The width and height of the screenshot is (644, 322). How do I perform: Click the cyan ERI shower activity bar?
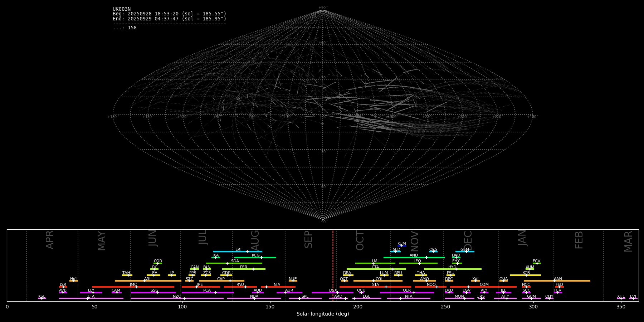pyautogui.click(x=238, y=252)
